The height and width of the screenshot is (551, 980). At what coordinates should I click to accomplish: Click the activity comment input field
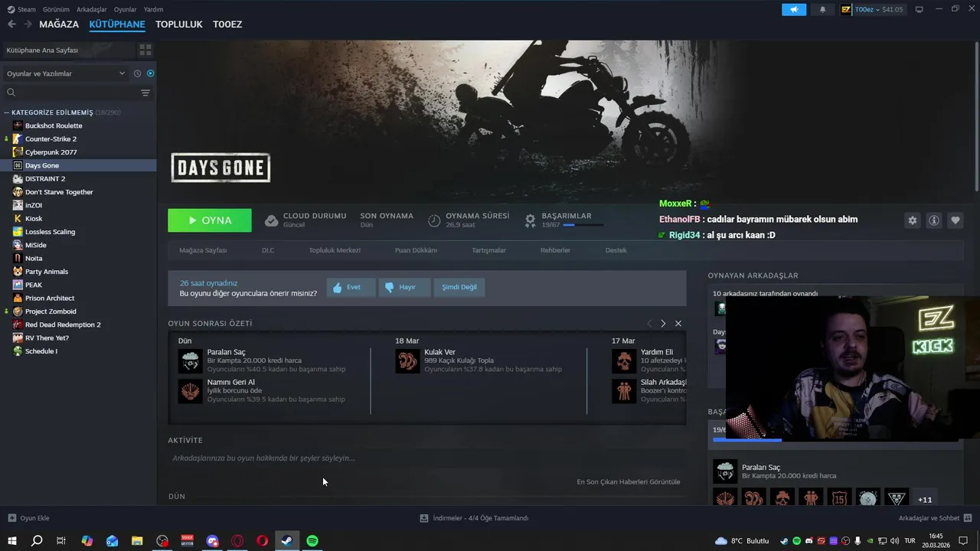pyautogui.click(x=426, y=458)
